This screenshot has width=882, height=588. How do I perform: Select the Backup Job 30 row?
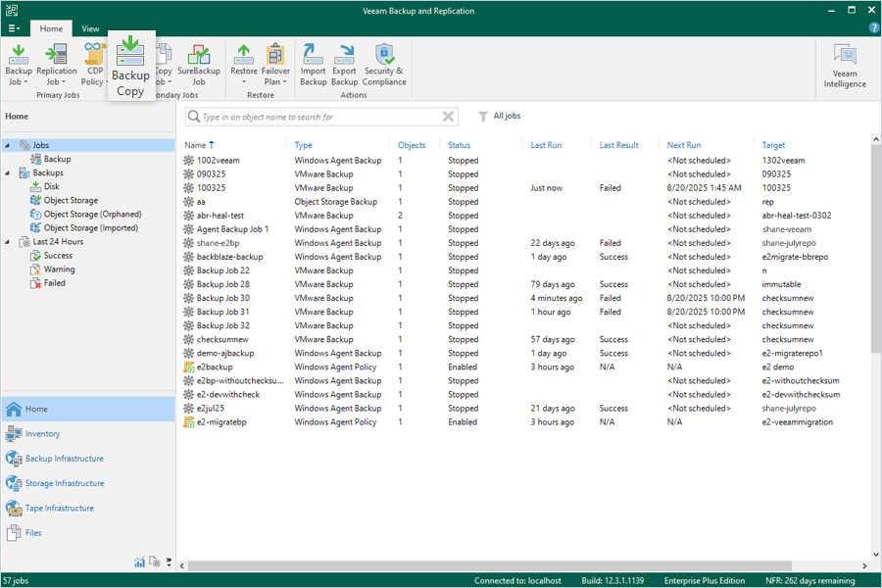[x=523, y=298]
